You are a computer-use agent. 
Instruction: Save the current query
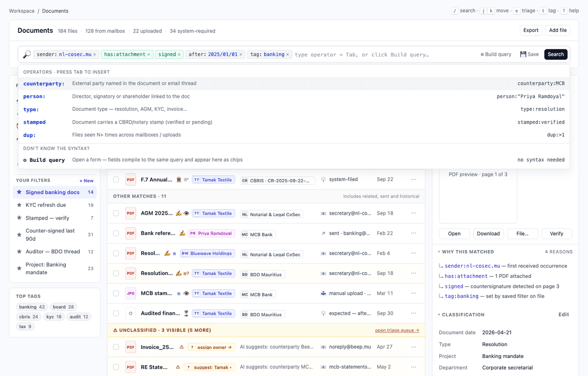(529, 54)
